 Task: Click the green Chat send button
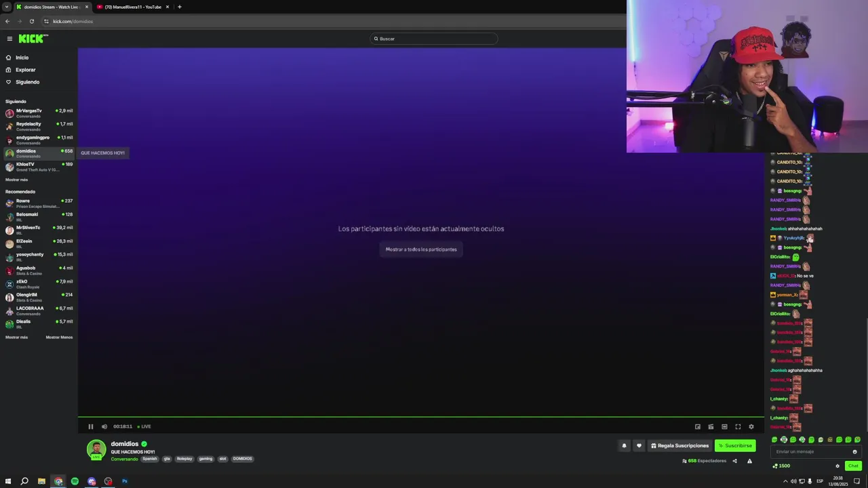[x=853, y=466]
